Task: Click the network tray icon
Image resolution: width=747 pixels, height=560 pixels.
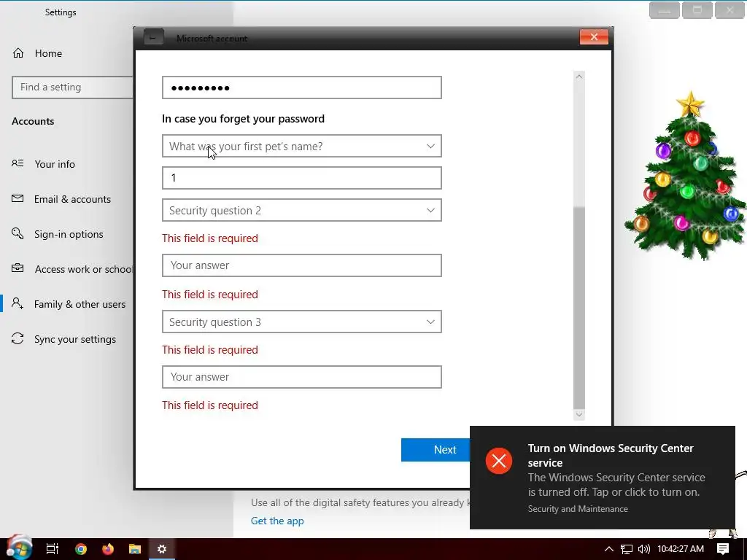Action: tap(627, 549)
